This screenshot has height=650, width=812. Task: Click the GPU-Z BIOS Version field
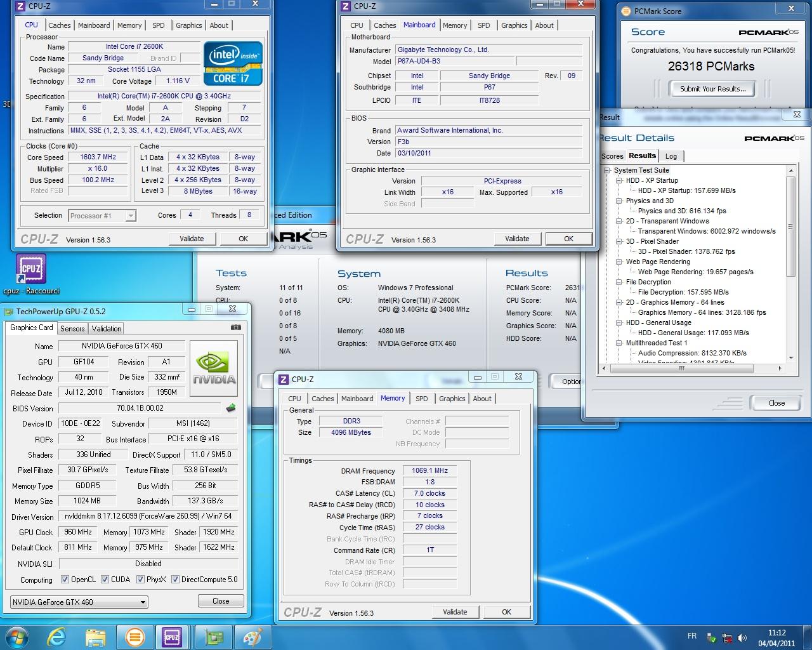pos(140,408)
